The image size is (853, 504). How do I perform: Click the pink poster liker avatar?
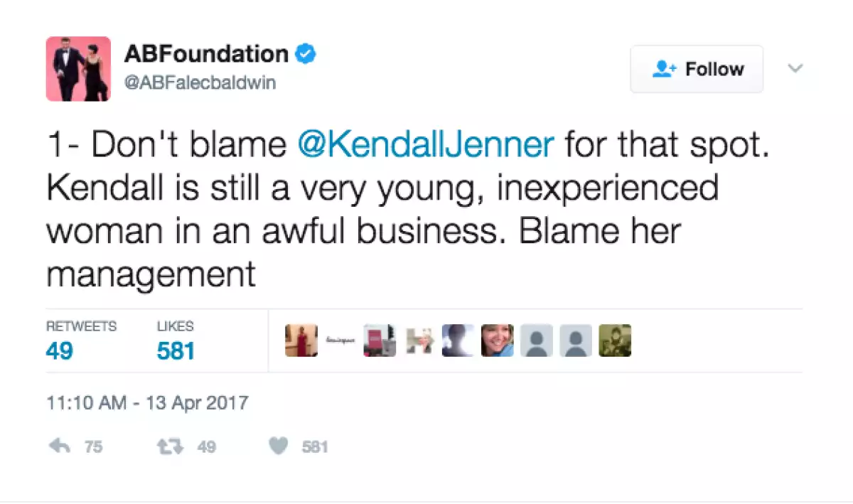coord(380,341)
